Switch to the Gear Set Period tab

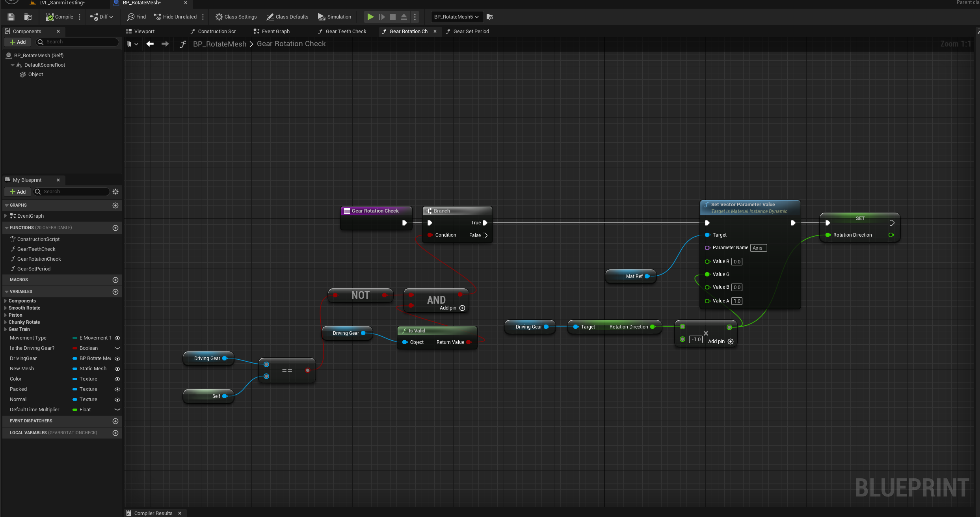pos(470,31)
